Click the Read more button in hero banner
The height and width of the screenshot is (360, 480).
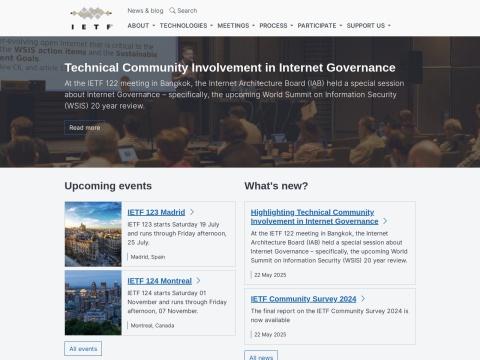tap(85, 128)
